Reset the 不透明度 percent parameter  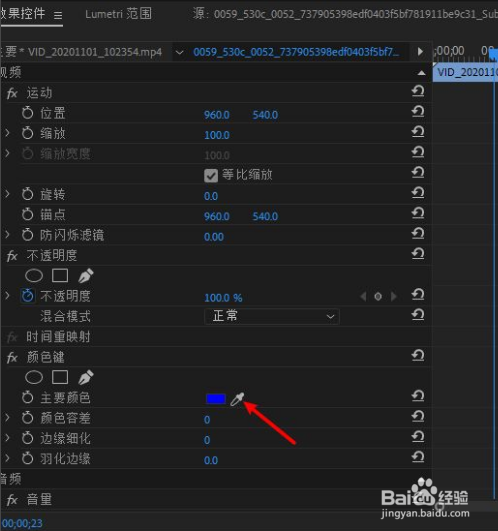click(x=418, y=295)
